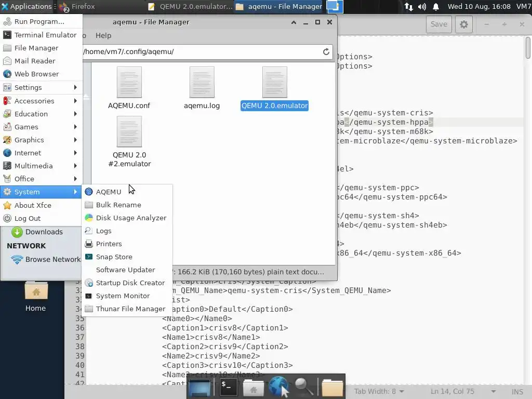Viewport: 532px width, 399px height.
Task: Launch Snap Store
Action: point(127,257)
